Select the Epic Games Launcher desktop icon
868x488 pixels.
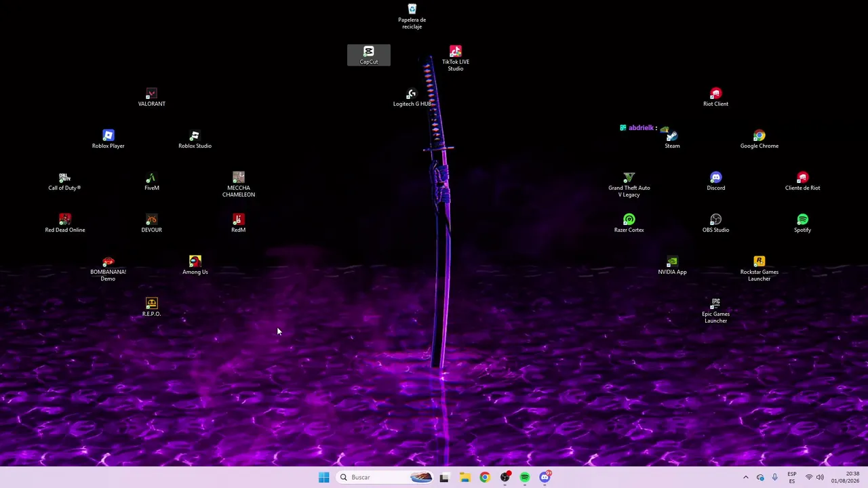point(715,310)
